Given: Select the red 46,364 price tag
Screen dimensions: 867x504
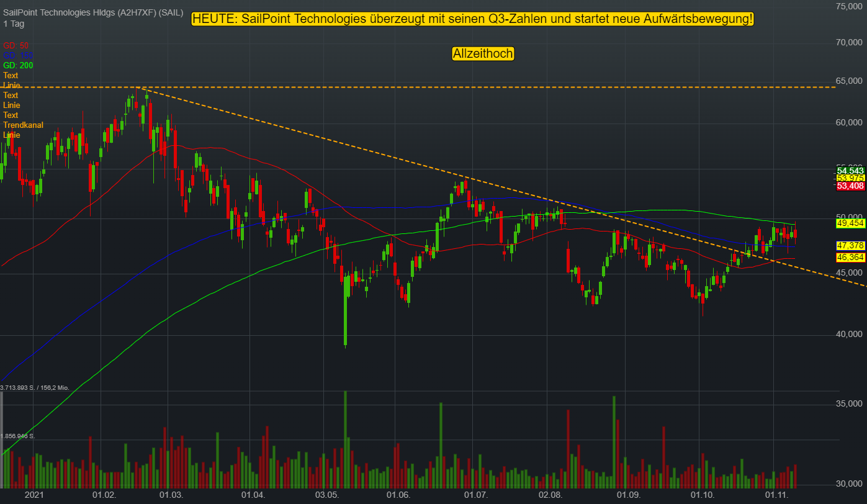Looking at the screenshot, I should tap(850, 256).
